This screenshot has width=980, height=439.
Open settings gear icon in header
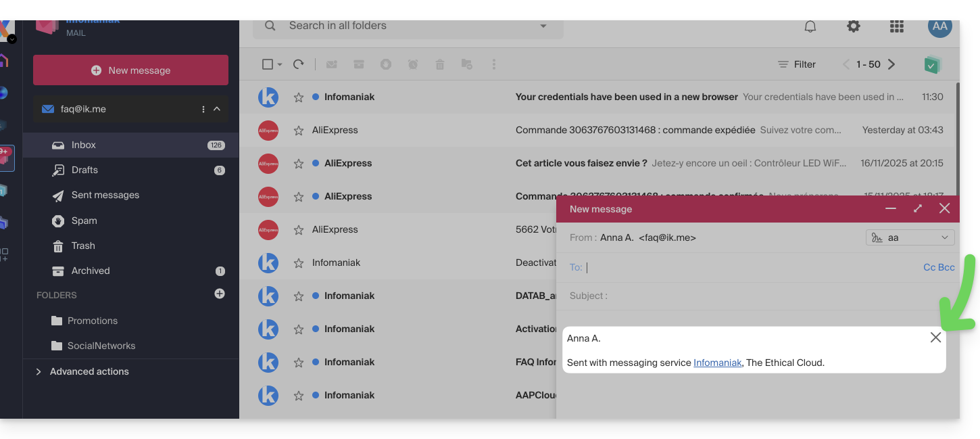pos(854,26)
